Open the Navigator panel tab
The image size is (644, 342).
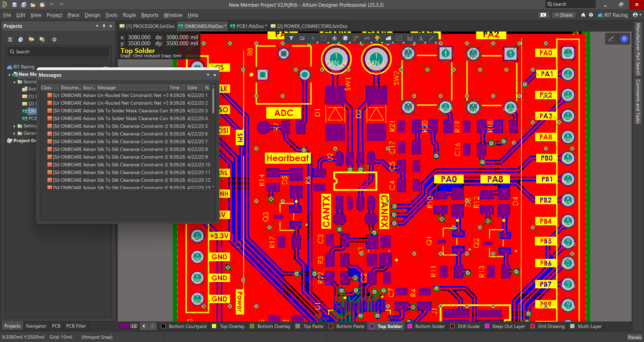[36, 326]
